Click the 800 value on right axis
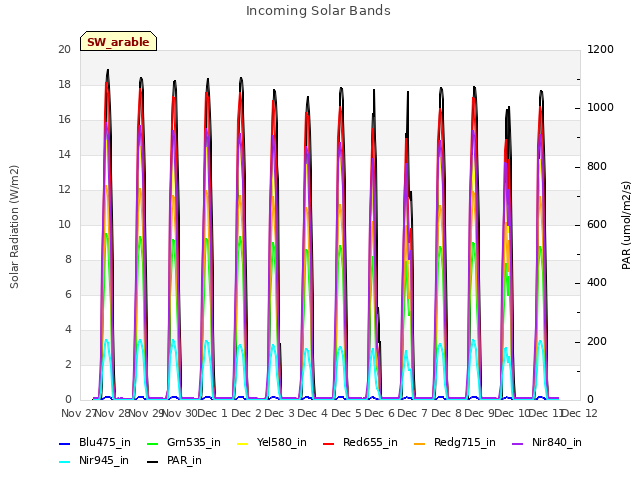Screen dimensions: 640x480 point(597,167)
